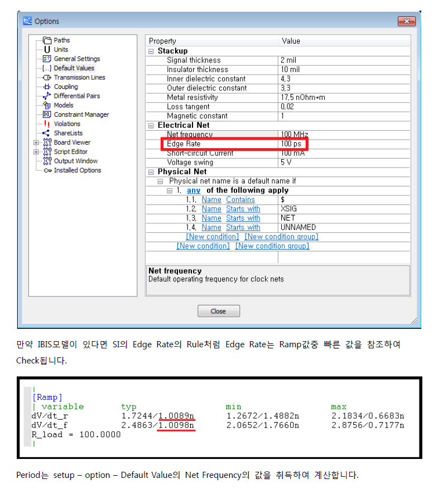Collapse the Electrical Net section
This screenshot has width=448, height=493.
tap(151, 126)
